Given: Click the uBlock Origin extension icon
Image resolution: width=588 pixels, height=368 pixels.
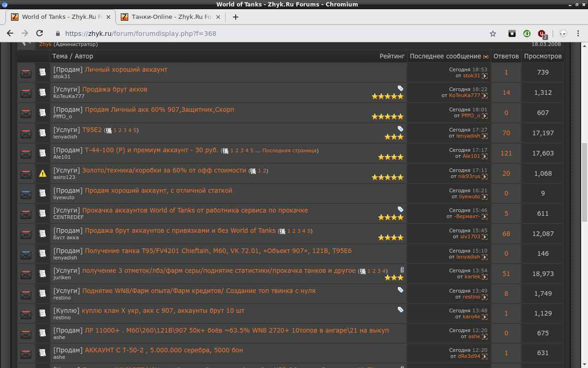Looking at the screenshot, I should point(542,34).
